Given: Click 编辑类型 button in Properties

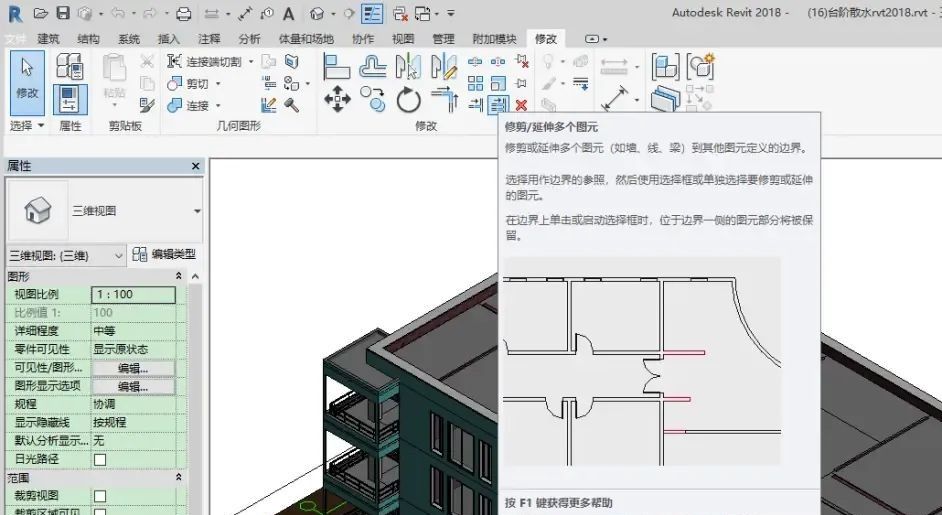Looking at the screenshot, I should (x=165, y=255).
